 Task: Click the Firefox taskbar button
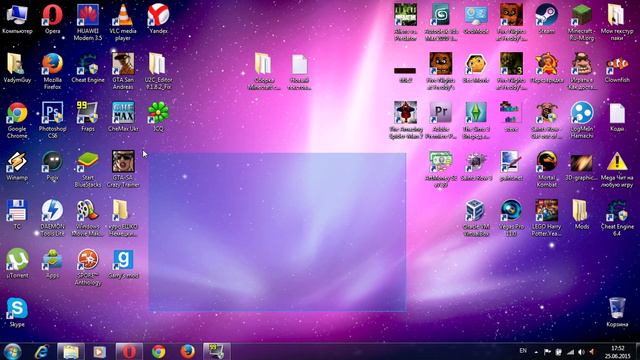187,351
